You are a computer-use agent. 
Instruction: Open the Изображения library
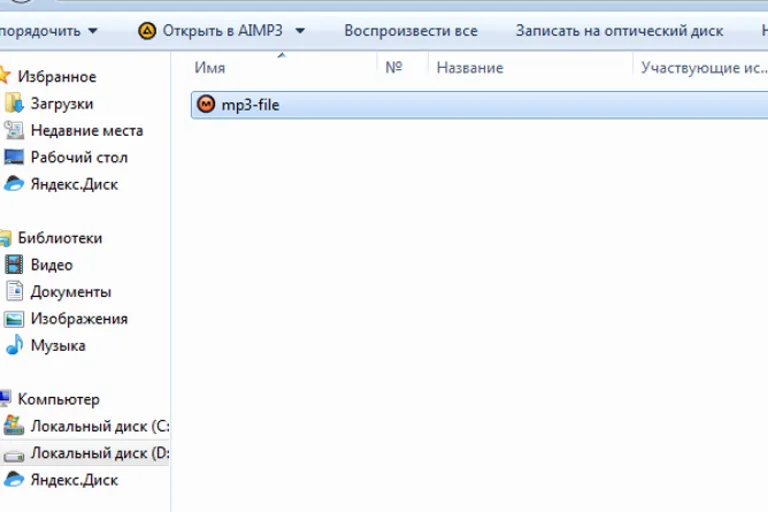pyautogui.click(x=79, y=319)
